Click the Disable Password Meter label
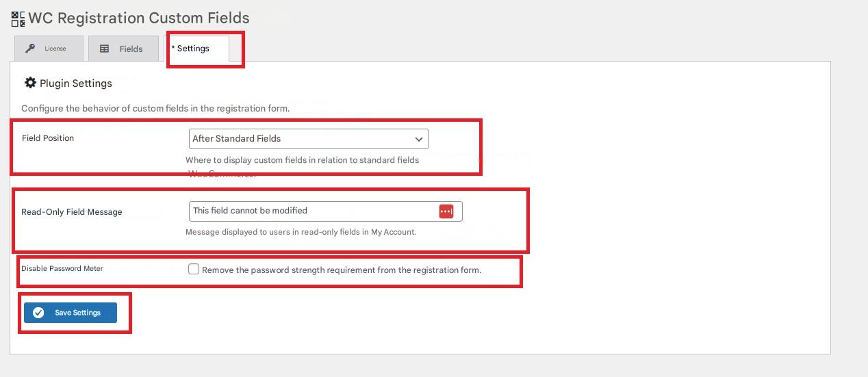Image resolution: width=868 pixels, height=377 pixels. pyautogui.click(x=62, y=269)
